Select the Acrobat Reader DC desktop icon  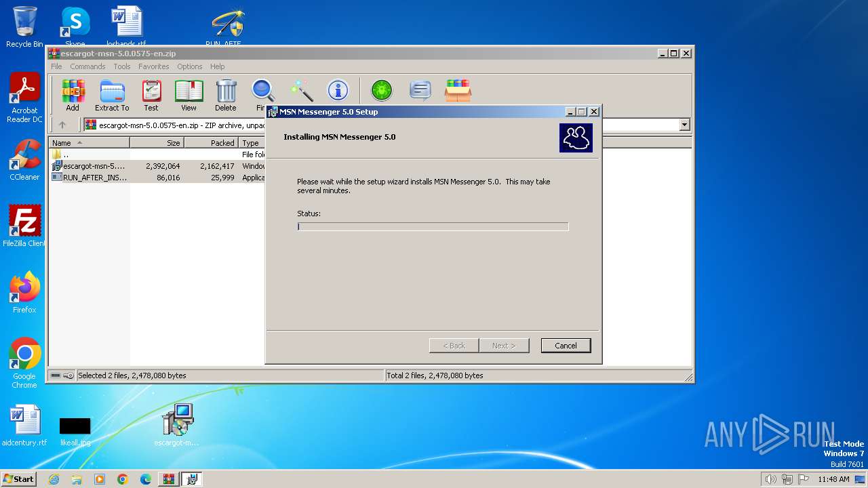24,98
